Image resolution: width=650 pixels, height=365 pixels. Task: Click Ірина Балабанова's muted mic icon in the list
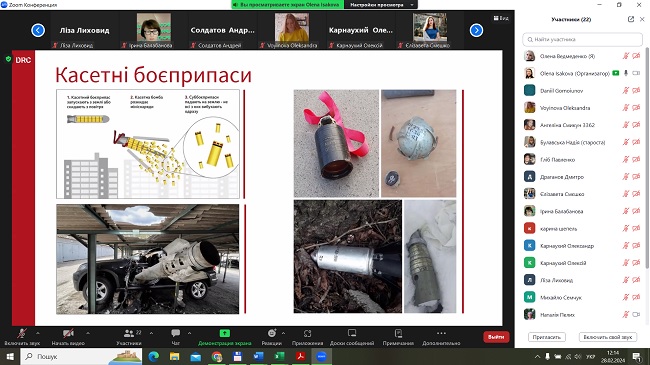click(x=626, y=211)
